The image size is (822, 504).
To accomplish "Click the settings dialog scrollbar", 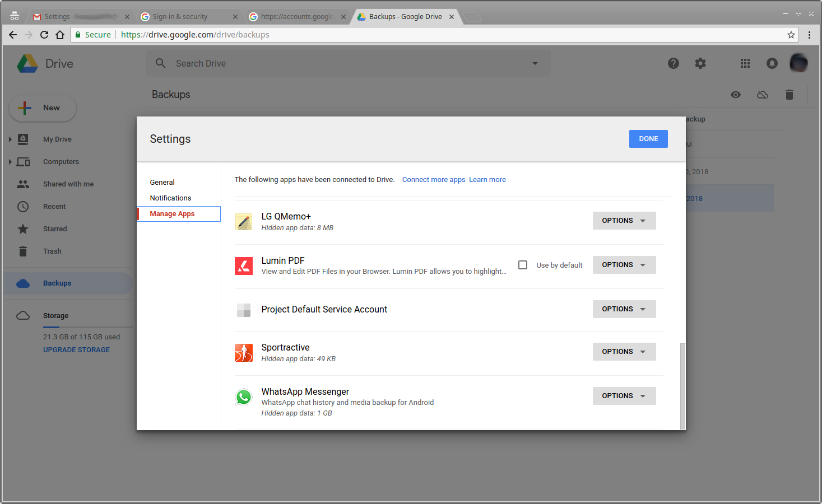I will coord(682,386).
